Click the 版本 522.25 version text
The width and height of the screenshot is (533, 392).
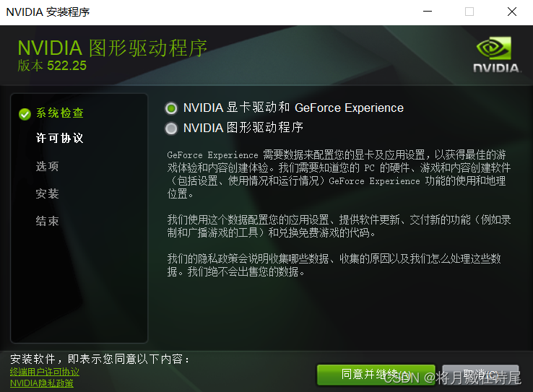pos(52,66)
